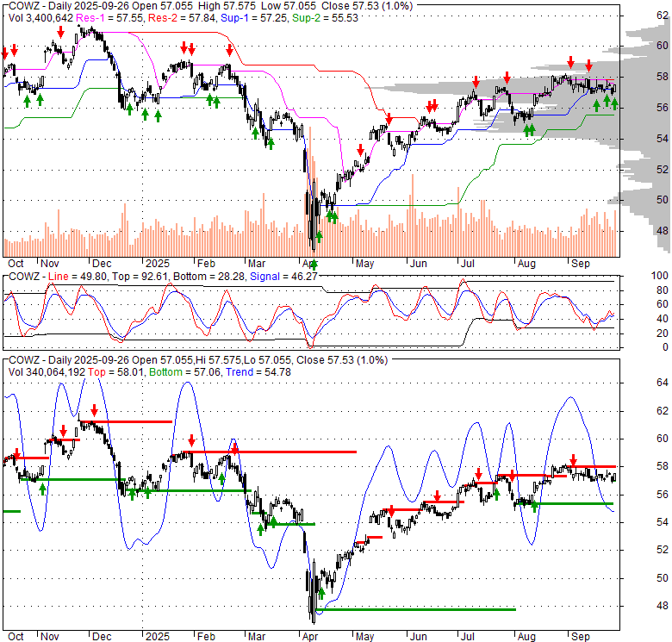Select the Sep label on bottom chart axis

pyautogui.click(x=581, y=637)
